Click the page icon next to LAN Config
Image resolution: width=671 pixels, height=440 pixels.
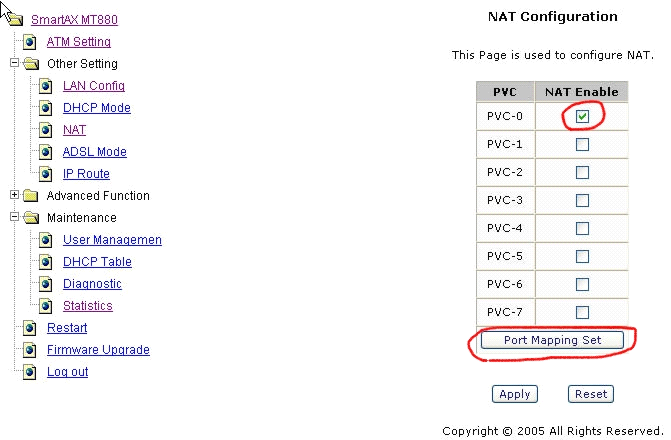[46, 86]
